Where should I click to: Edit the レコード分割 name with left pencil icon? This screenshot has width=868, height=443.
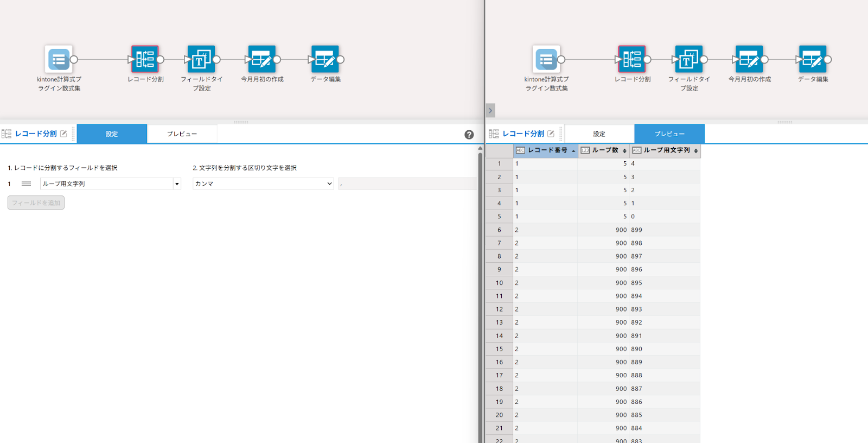[63, 134]
